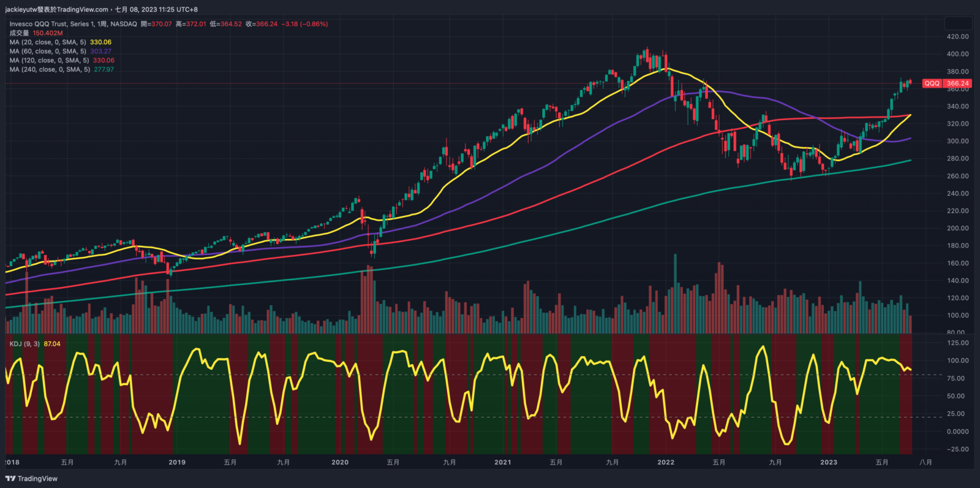Select the 366.24 current price label
This screenshot has height=488, width=980.
(958, 83)
